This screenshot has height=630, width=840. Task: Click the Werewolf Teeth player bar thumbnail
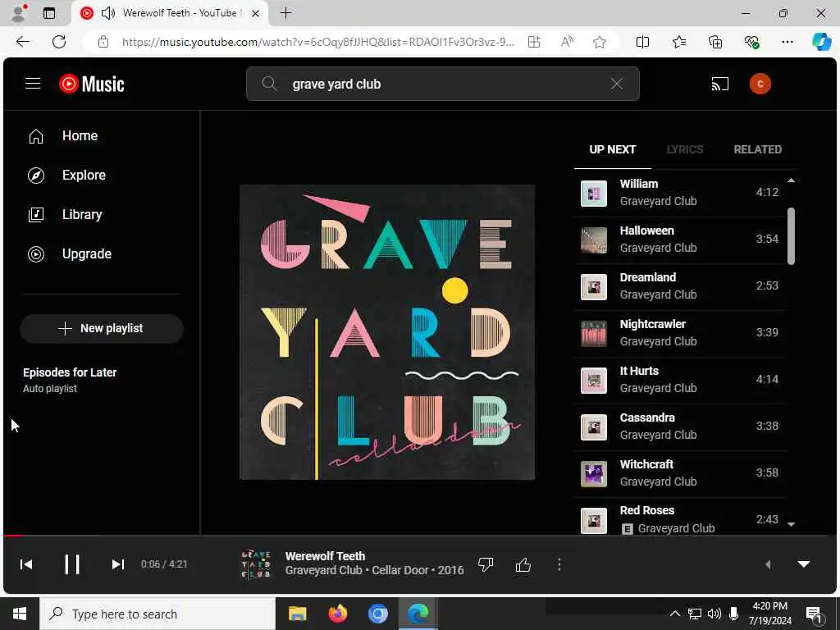[x=256, y=564]
